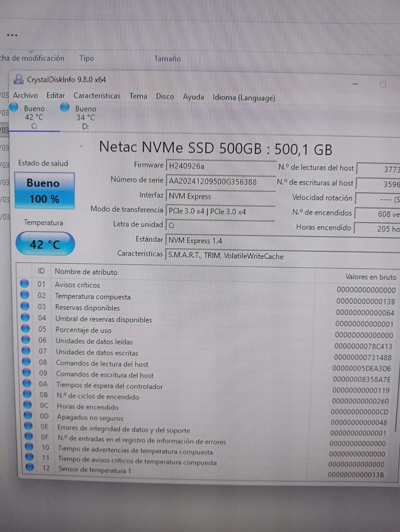The width and height of the screenshot is (400, 532).
Task: Click raw value 000000000000CD
Action: coord(359,412)
